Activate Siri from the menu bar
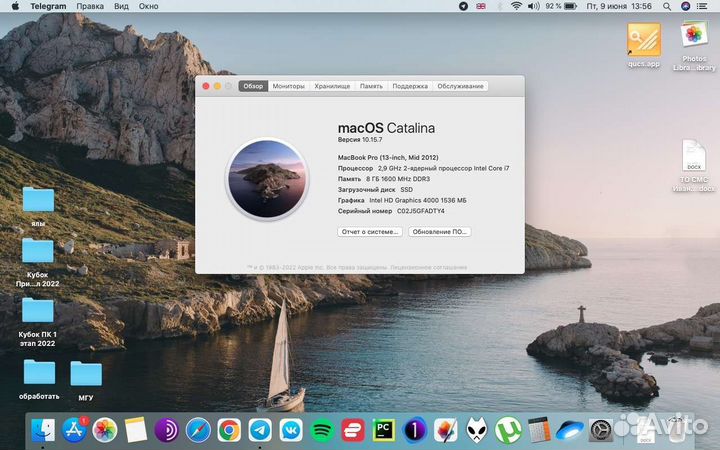 click(x=685, y=6)
